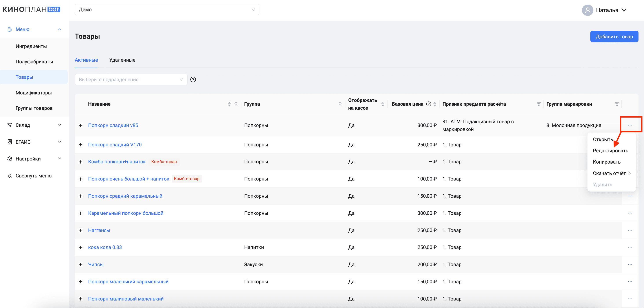Open the actions menu for Попкорн маленький карамельный
The width and height of the screenshot is (644, 308).
coord(630,282)
